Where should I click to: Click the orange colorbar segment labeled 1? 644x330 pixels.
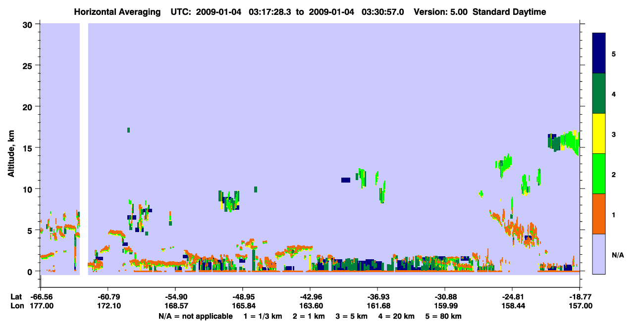(599, 214)
